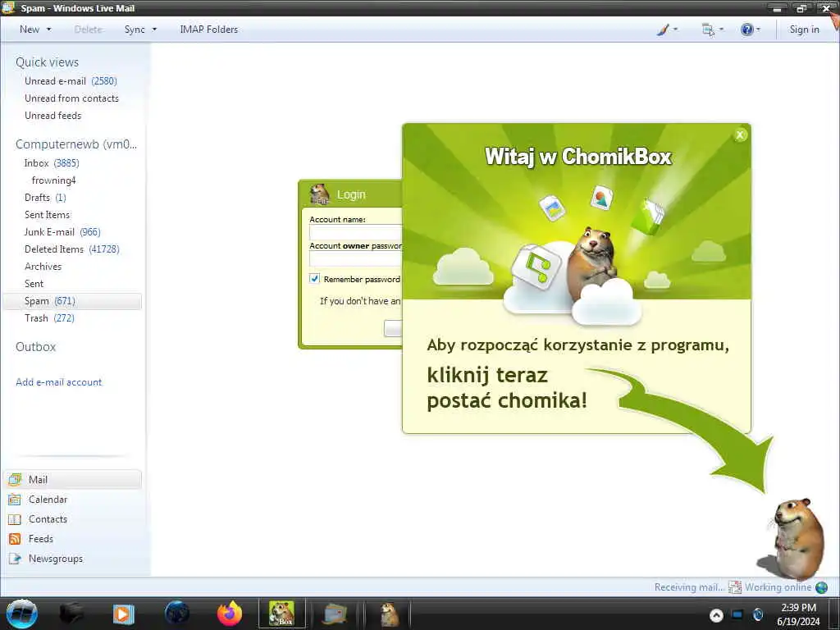Click the receiving mail status icon
Viewport: 840px width, 630px height.
(734, 587)
